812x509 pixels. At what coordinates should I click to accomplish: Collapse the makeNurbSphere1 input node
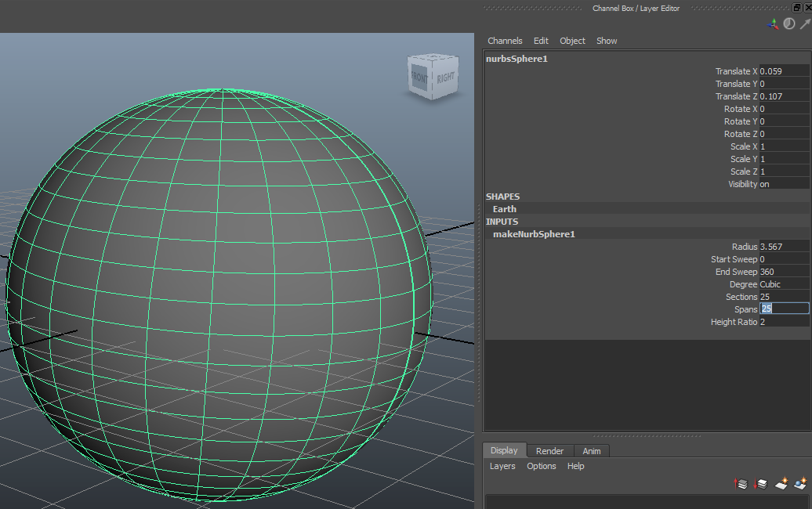(534, 234)
